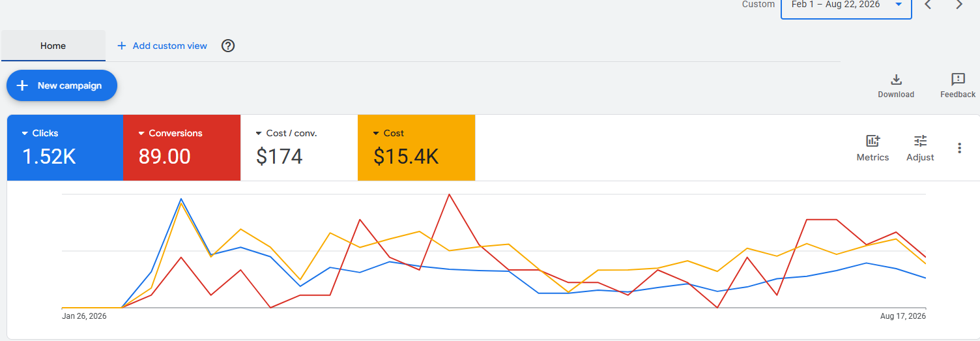This screenshot has height=341, width=980.
Task: Click the red conversions peak on chart
Action: click(x=449, y=194)
